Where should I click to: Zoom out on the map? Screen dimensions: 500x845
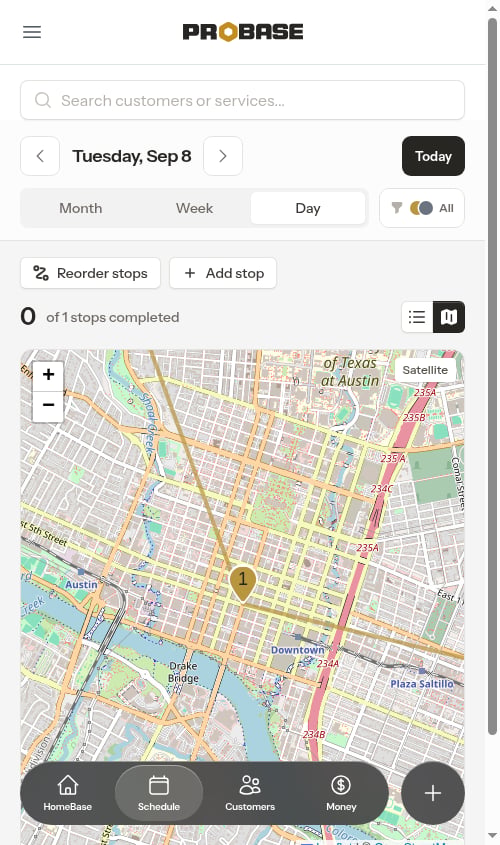click(48, 405)
